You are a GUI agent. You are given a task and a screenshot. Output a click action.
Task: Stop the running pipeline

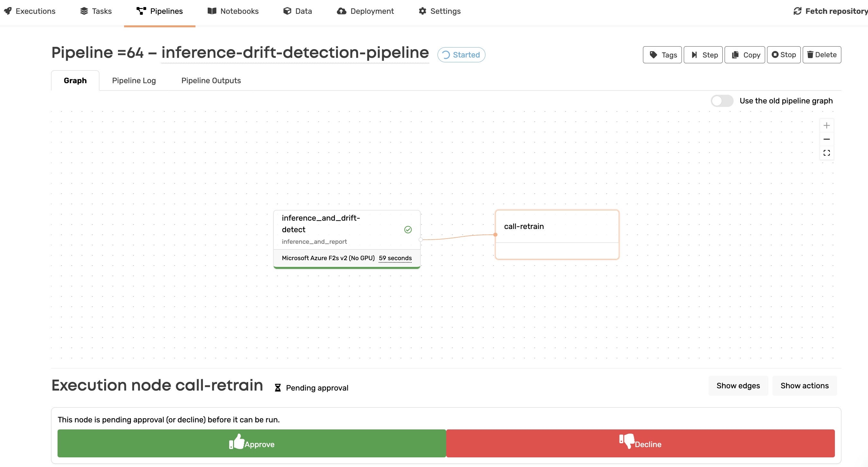(x=784, y=55)
